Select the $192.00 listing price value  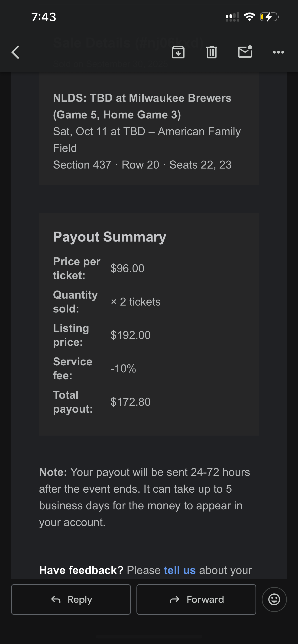[131, 335]
